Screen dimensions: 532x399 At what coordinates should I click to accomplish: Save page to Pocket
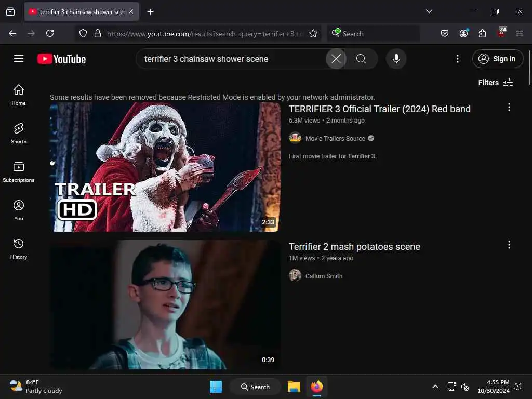[445, 33]
